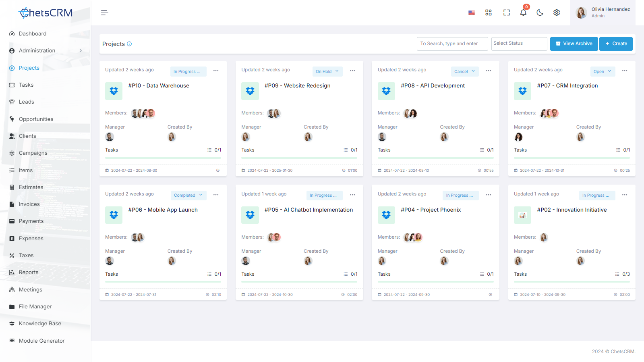
Task: Open the Open status dropdown on #P07
Action: (603, 71)
